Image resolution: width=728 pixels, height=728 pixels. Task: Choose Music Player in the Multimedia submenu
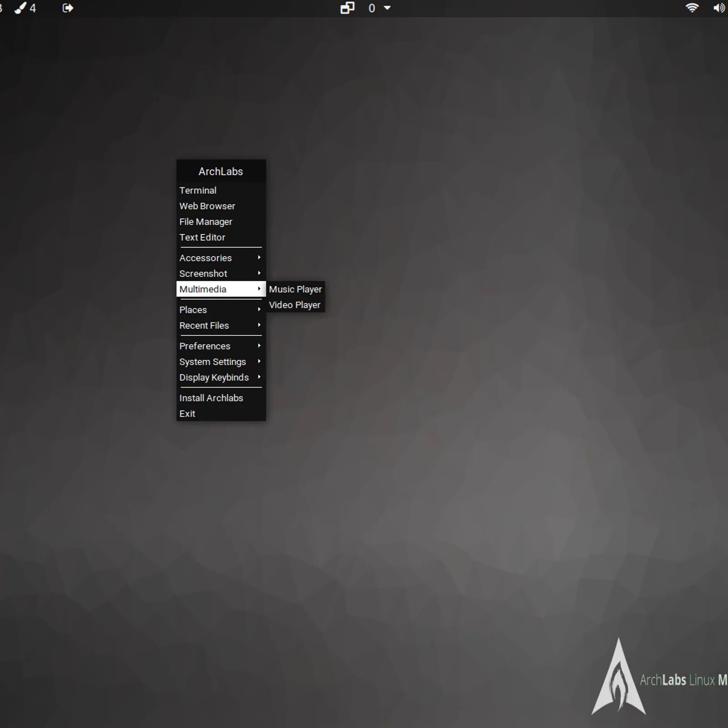coord(295,289)
